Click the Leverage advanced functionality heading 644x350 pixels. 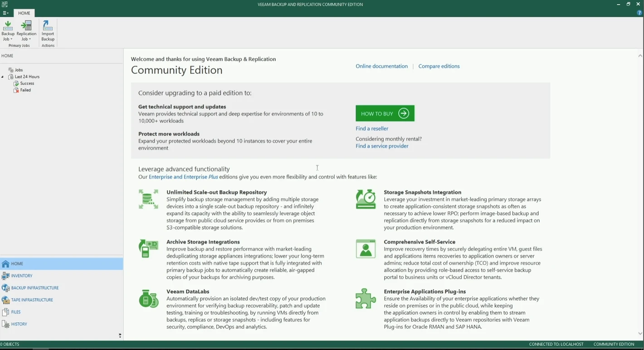coord(184,169)
